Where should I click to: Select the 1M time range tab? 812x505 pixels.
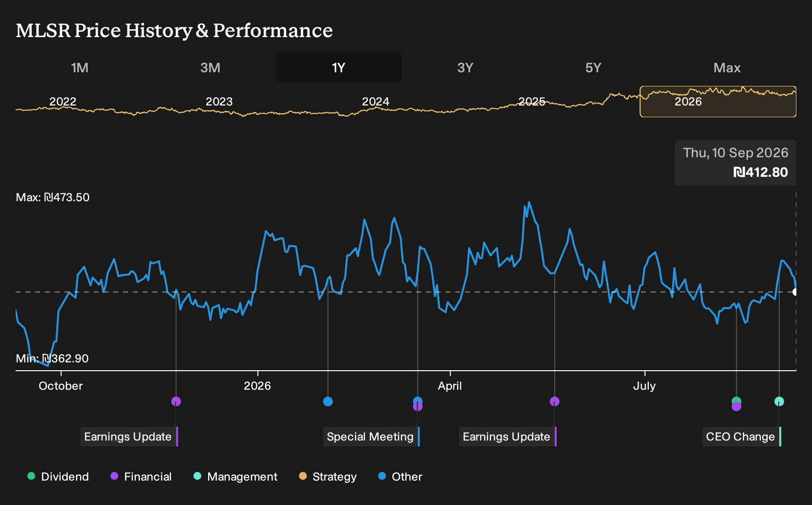click(x=80, y=67)
